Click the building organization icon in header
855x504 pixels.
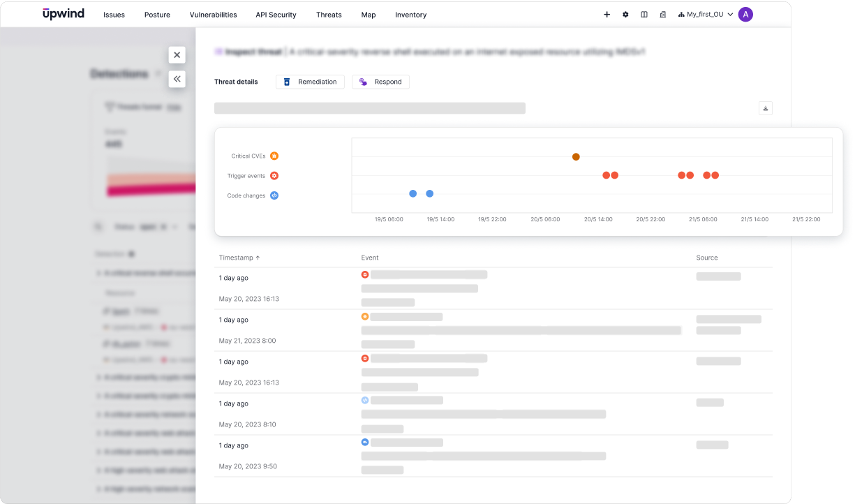click(662, 15)
